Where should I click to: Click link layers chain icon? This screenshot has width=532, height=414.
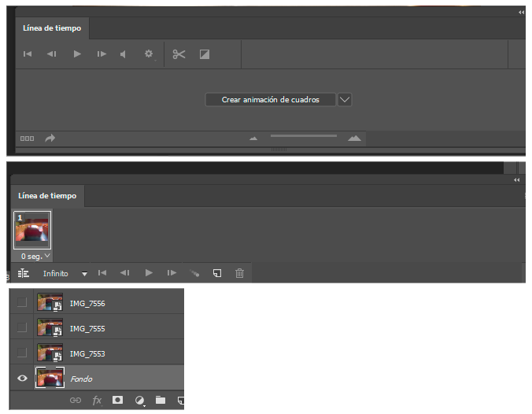pyautogui.click(x=76, y=401)
